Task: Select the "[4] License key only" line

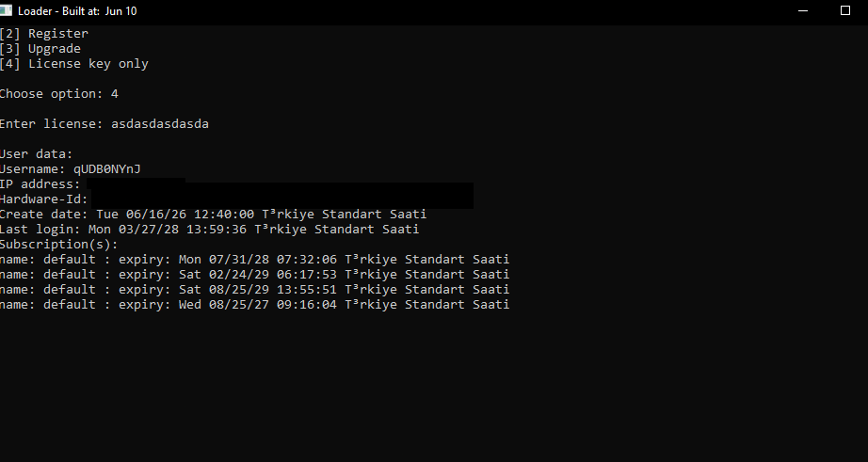Action: click(x=74, y=64)
